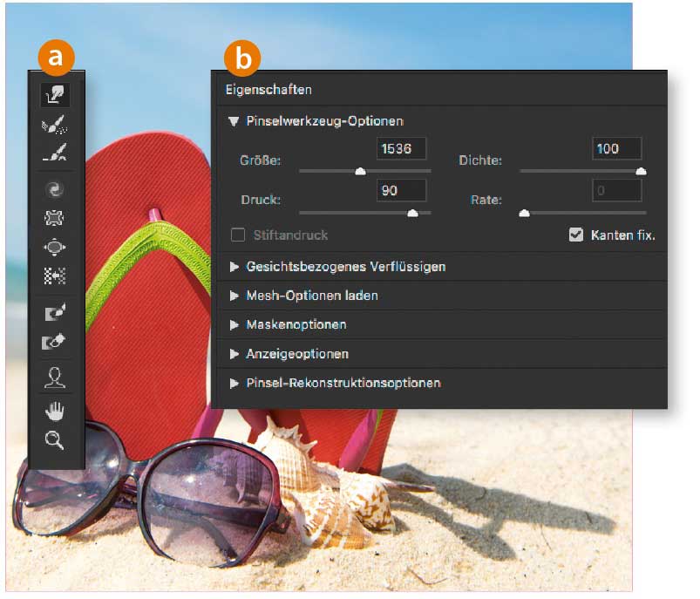
Task: Click the Größe label
Action: 261,160
